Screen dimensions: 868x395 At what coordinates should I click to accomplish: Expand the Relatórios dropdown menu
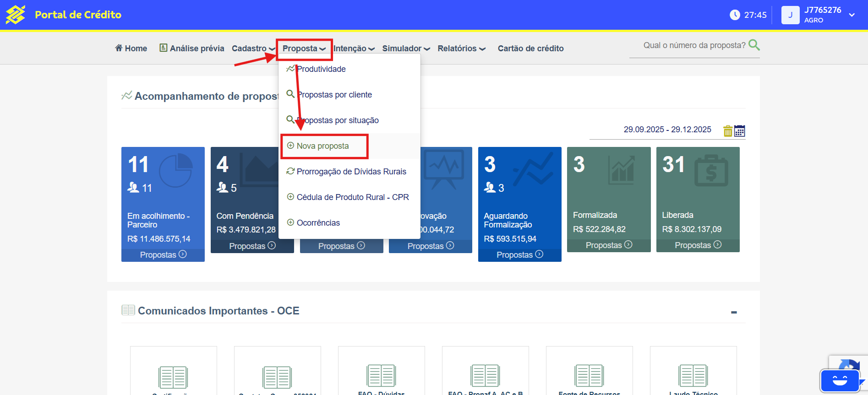click(461, 49)
